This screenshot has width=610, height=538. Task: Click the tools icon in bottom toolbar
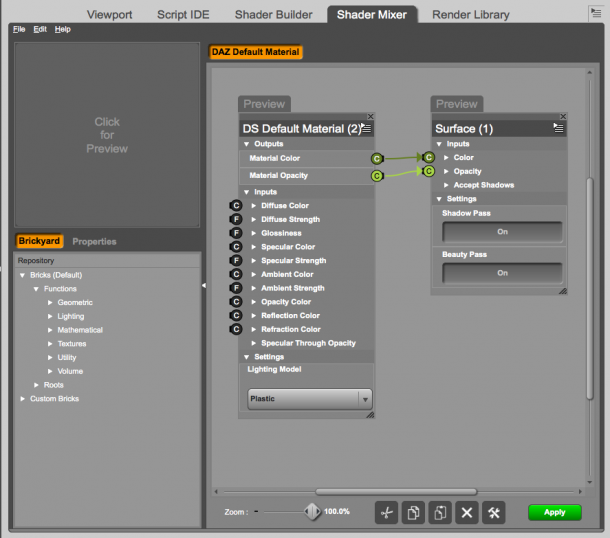[494, 513]
